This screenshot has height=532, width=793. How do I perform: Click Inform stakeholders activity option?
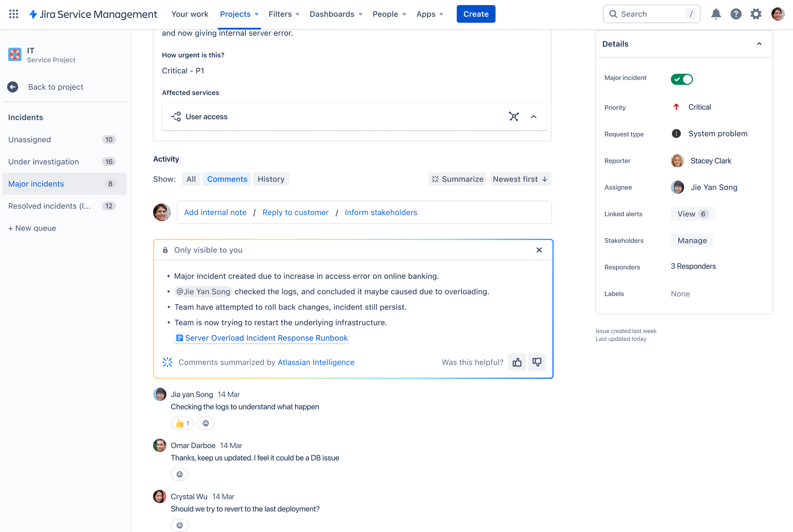click(381, 212)
